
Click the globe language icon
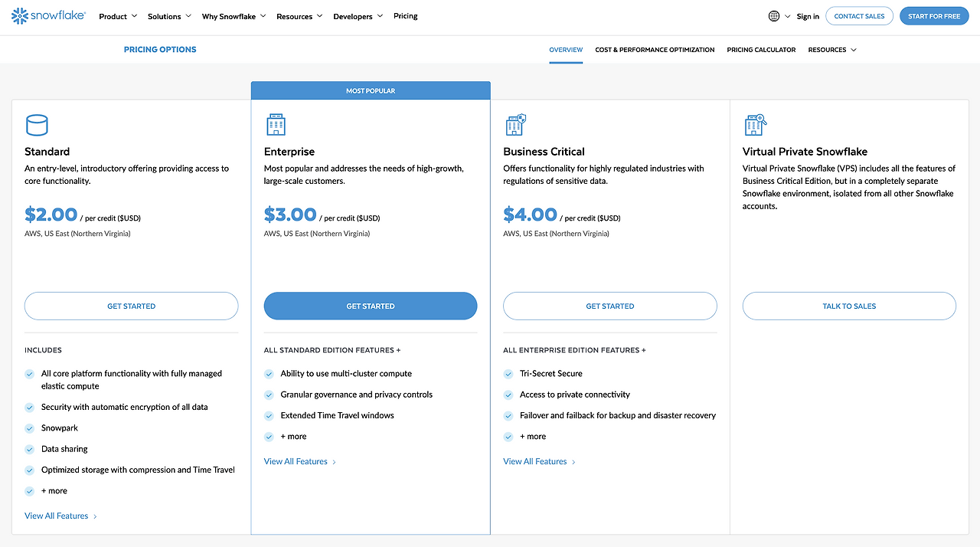tap(774, 16)
